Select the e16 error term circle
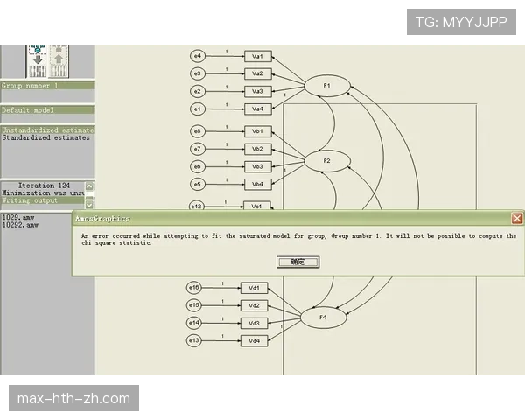The height and width of the screenshot is (420, 525). pyautogui.click(x=194, y=288)
